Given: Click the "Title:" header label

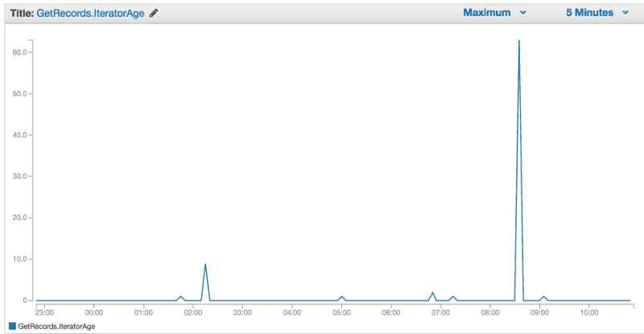Looking at the screenshot, I should (x=22, y=13).
